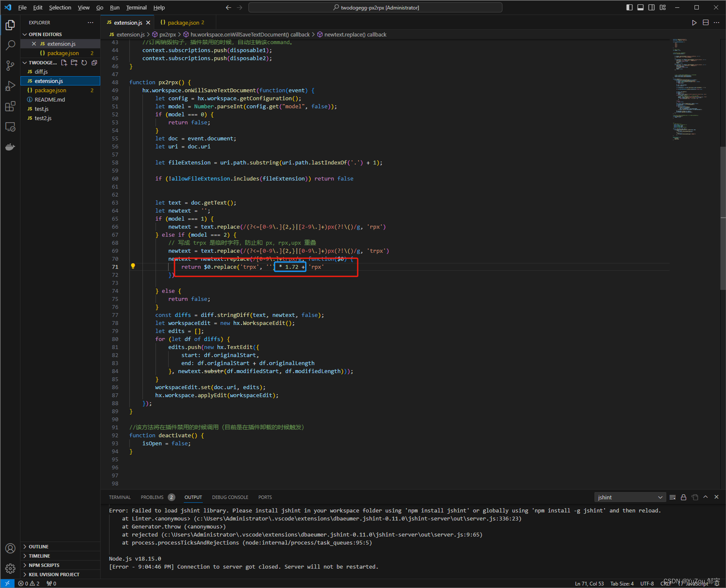Close the bottom panel
Viewport: 726px width, 588px height.
pos(717,497)
